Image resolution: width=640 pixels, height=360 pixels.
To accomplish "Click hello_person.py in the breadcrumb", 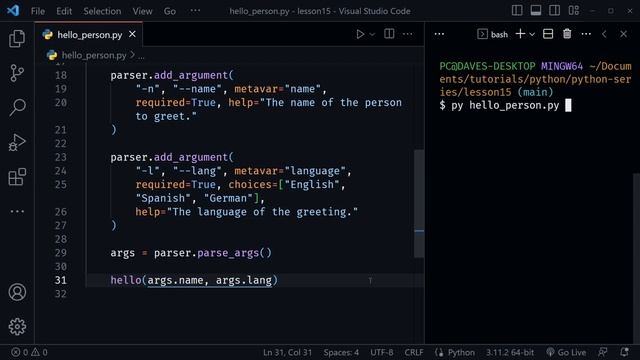I will coord(93,55).
